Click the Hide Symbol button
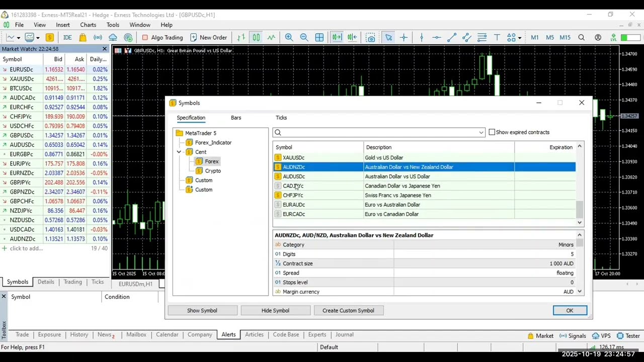Screen dimensions: 644x362 [275, 311]
